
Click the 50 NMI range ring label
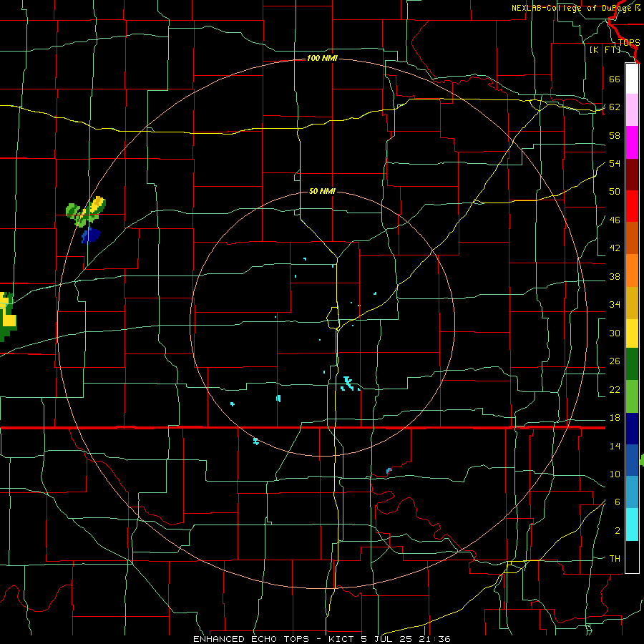[x=322, y=191]
